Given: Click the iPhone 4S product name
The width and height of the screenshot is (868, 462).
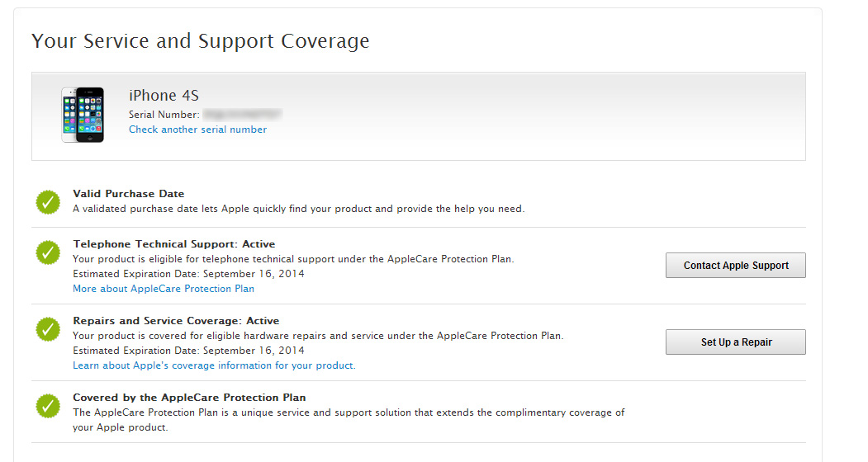Looking at the screenshot, I should 164,96.
